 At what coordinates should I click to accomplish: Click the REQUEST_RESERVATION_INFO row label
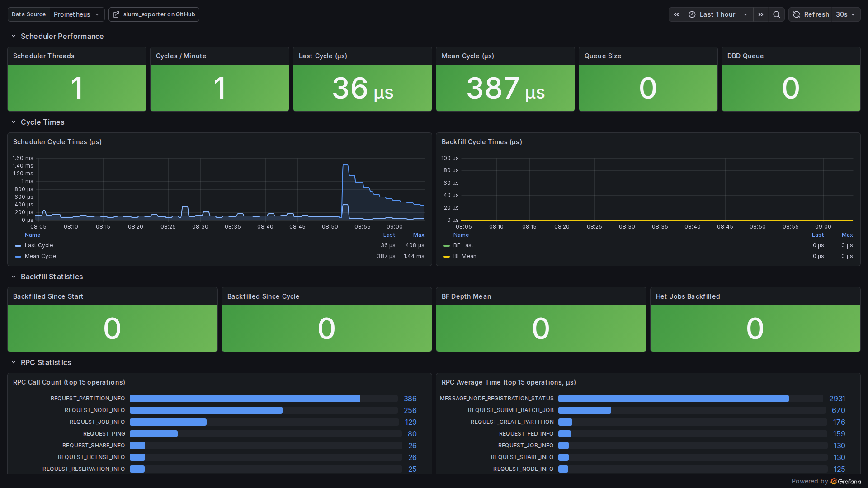tap(84, 469)
